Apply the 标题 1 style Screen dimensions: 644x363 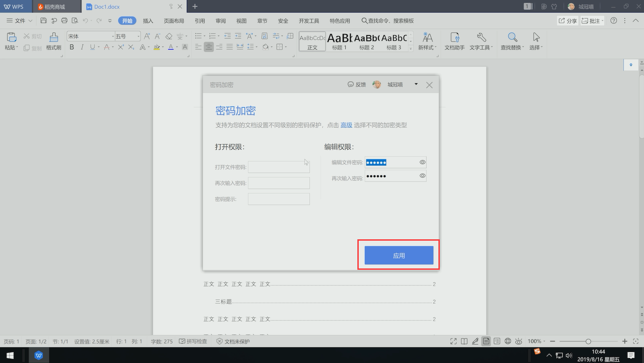pos(339,41)
